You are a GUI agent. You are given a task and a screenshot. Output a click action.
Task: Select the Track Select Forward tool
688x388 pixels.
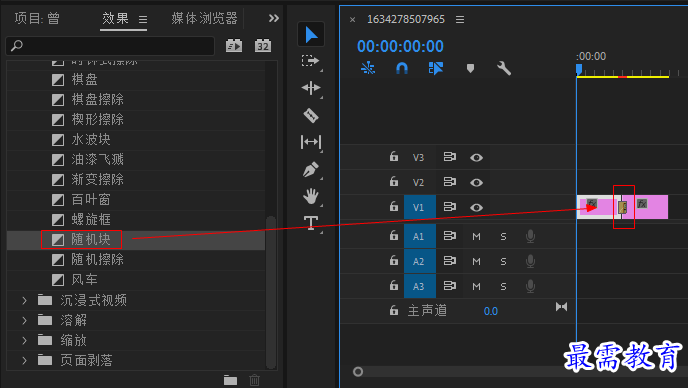pyautogui.click(x=311, y=61)
